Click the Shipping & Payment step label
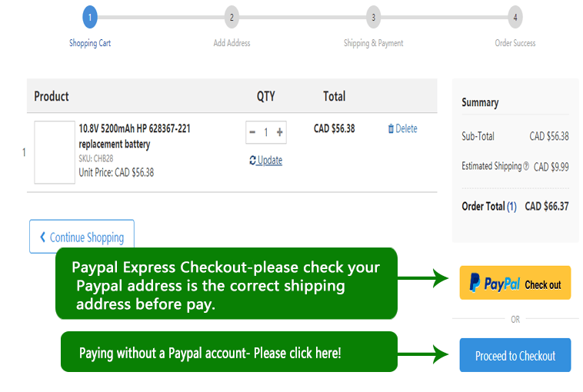The image size is (583, 392). pyautogui.click(x=373, y=43)
